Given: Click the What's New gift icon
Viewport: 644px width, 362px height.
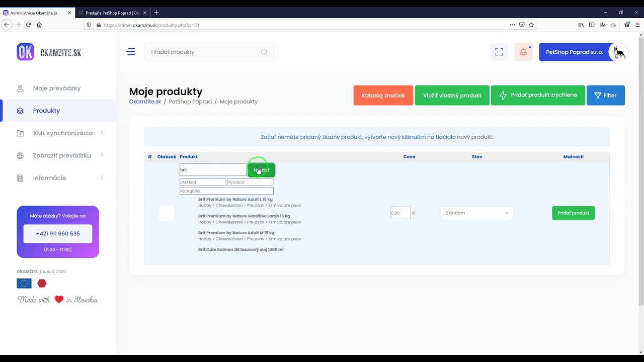Looking at the screenshot, I should [627, 25].
